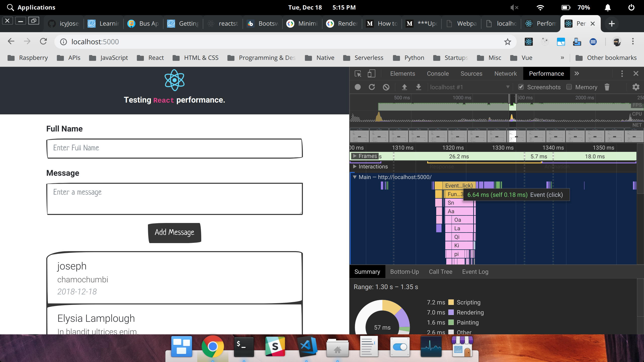Expand the Main thread section
The width and height of the screenshot is (644, 362).
coord(356,177)
